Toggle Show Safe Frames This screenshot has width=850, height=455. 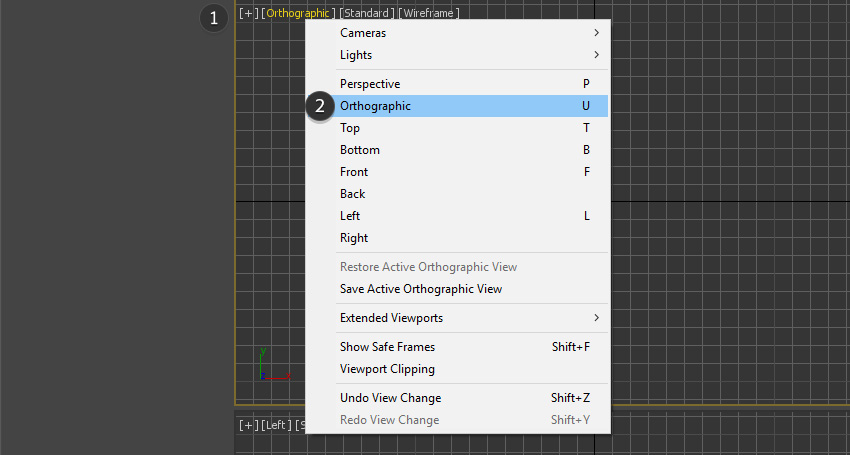[x=387, y=347]
